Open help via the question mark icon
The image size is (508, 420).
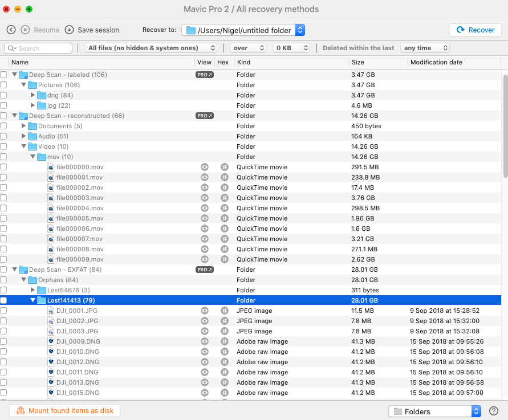pos(493,411)
